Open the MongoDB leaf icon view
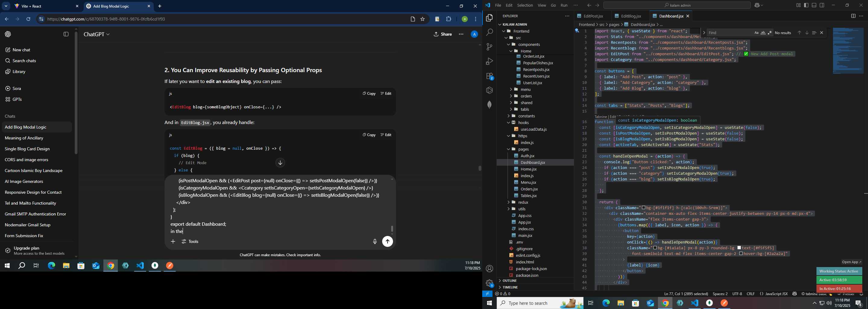Viewport: 868px width, 309px height. coord(489,105)
